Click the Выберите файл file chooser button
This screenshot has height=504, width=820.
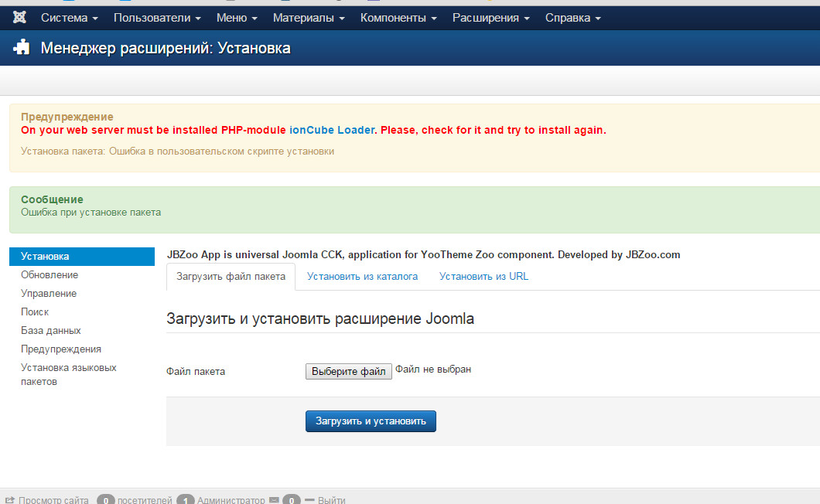(x=348, y=372)
